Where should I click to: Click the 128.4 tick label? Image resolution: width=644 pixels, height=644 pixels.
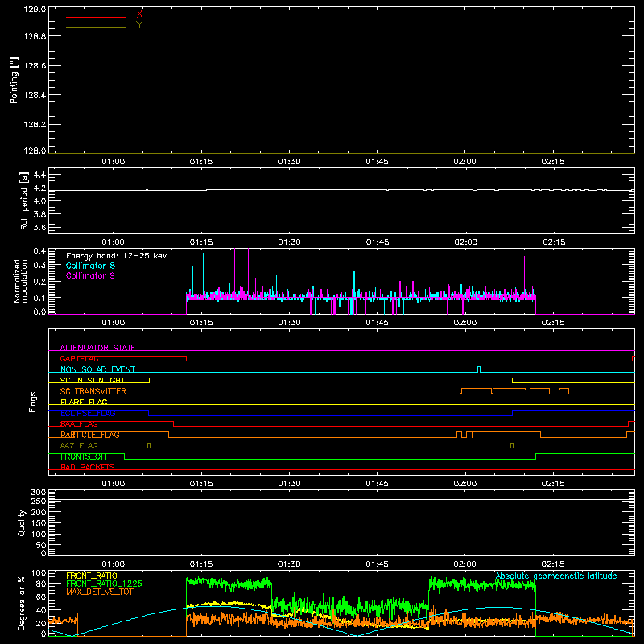point(35,95)
